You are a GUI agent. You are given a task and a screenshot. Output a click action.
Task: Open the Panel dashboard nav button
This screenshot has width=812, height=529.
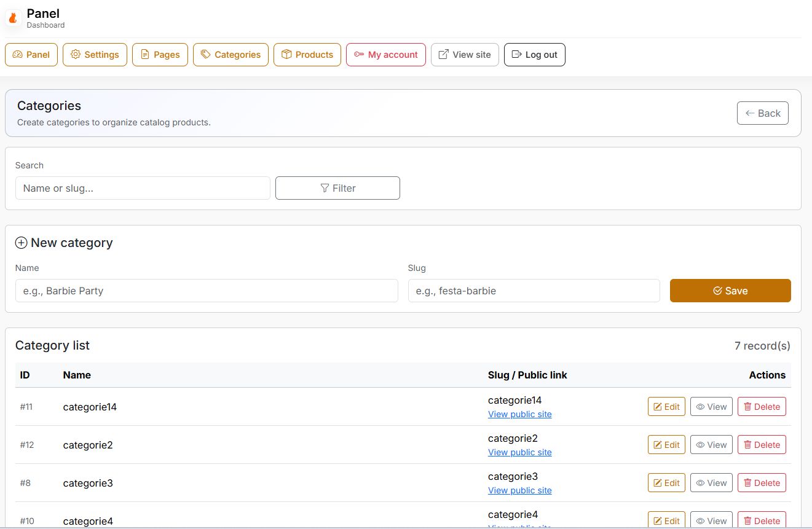coord(31,55)
